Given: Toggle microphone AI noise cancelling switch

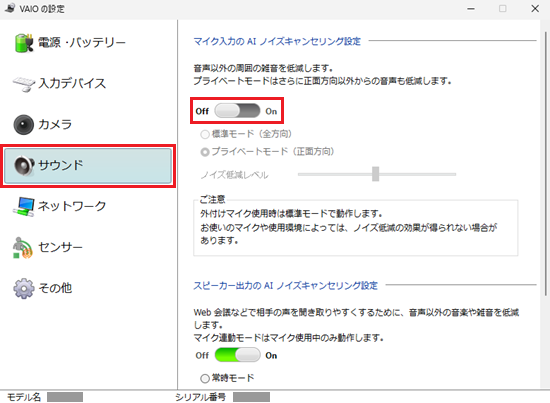Looking at the screenshot, I should [237, 111].
